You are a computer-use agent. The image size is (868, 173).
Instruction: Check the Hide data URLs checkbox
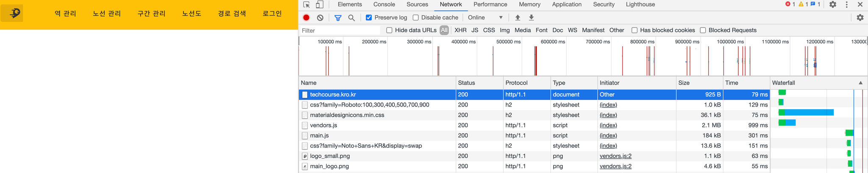pyautogui.click(x=389, y=30)
